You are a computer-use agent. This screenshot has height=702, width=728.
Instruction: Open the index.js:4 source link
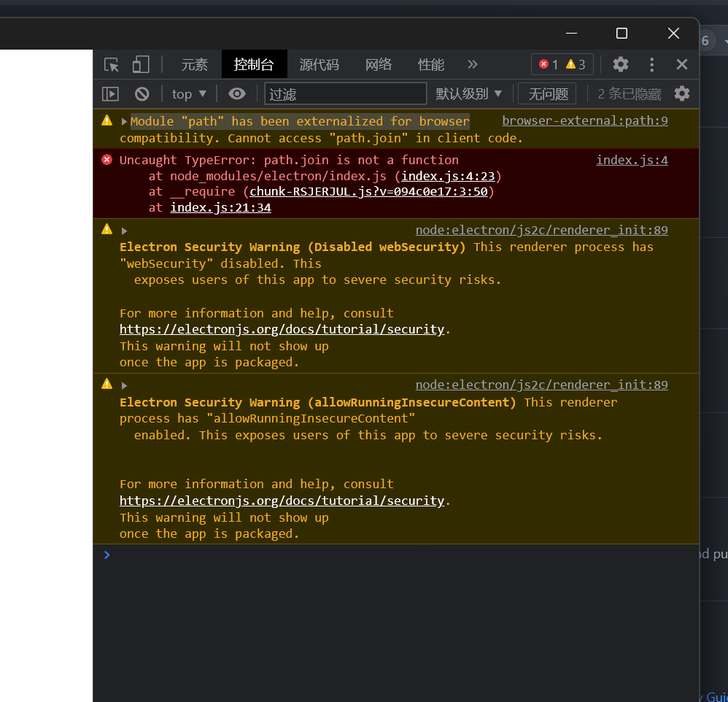pyautogui.click(x=632, y=160)
